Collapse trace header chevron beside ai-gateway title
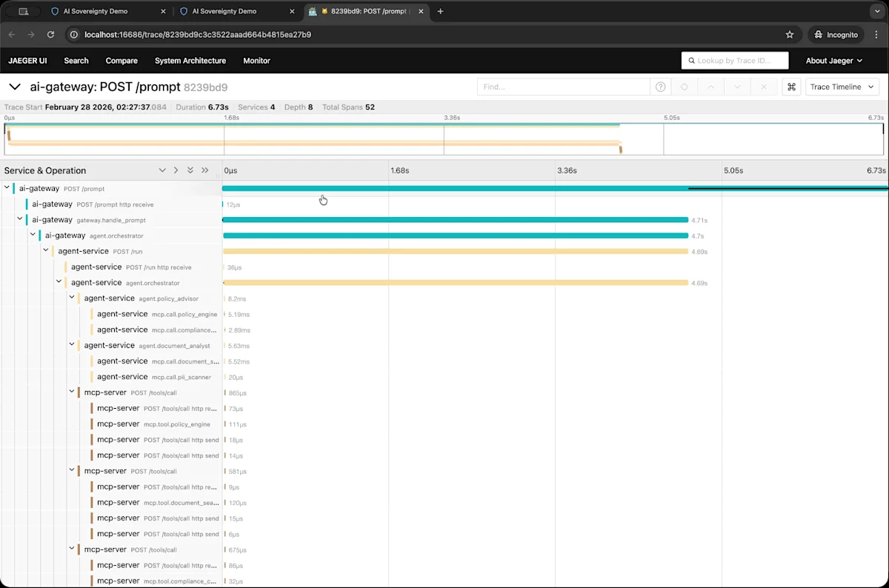This screenshot has width=889, height=588. [x=14, y=87]
